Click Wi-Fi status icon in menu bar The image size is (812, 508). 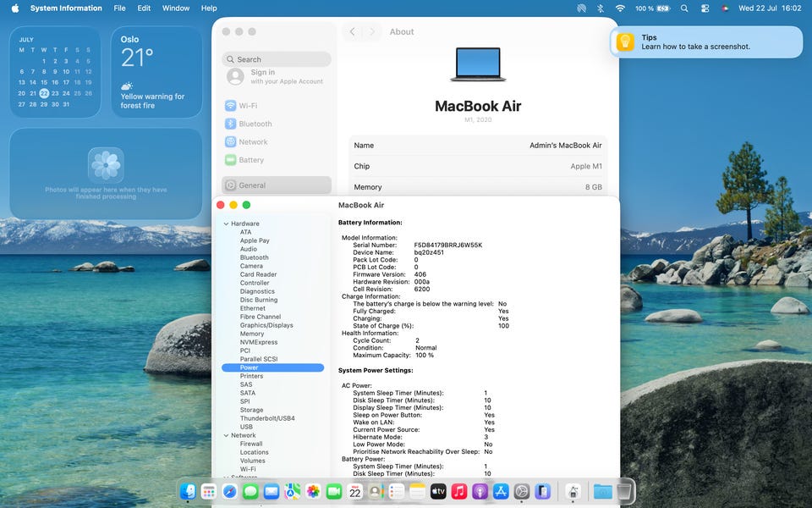pyautogui.click(x=620, y=8)
